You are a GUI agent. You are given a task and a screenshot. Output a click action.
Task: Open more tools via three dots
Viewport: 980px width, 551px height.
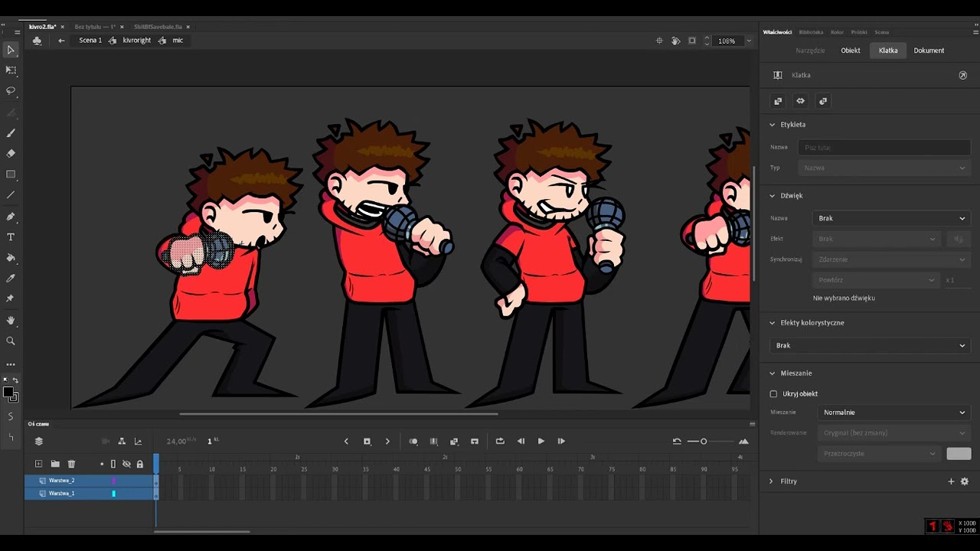(x=11, y=364)
